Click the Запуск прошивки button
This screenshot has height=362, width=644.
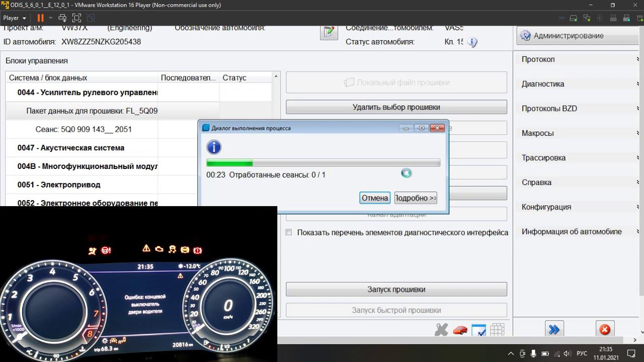(396, 290)
